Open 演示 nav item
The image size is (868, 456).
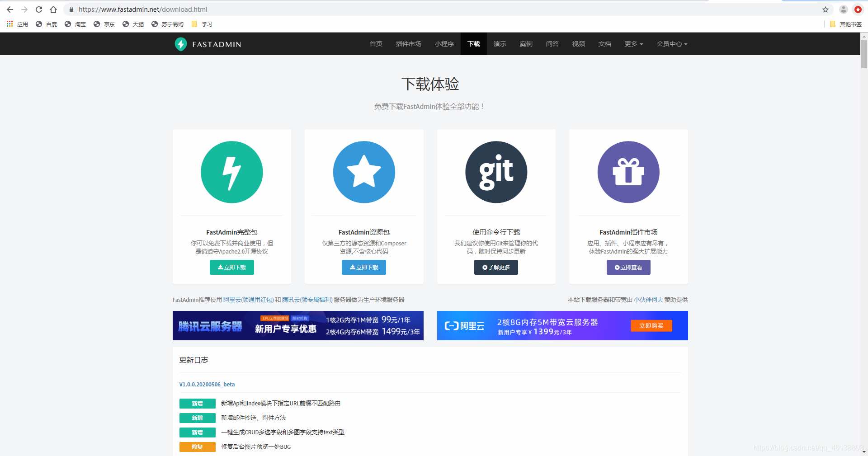point(500,44)
